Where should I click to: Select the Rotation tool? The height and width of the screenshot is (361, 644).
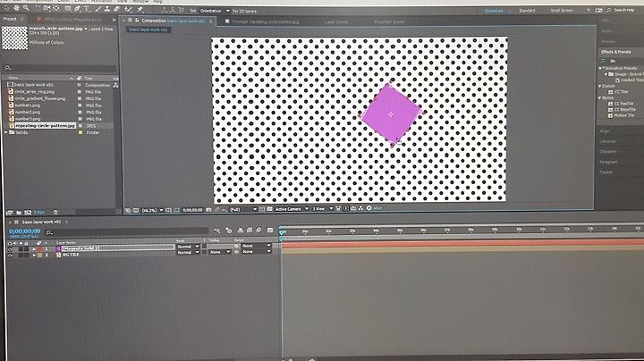(x=38, y=8)
